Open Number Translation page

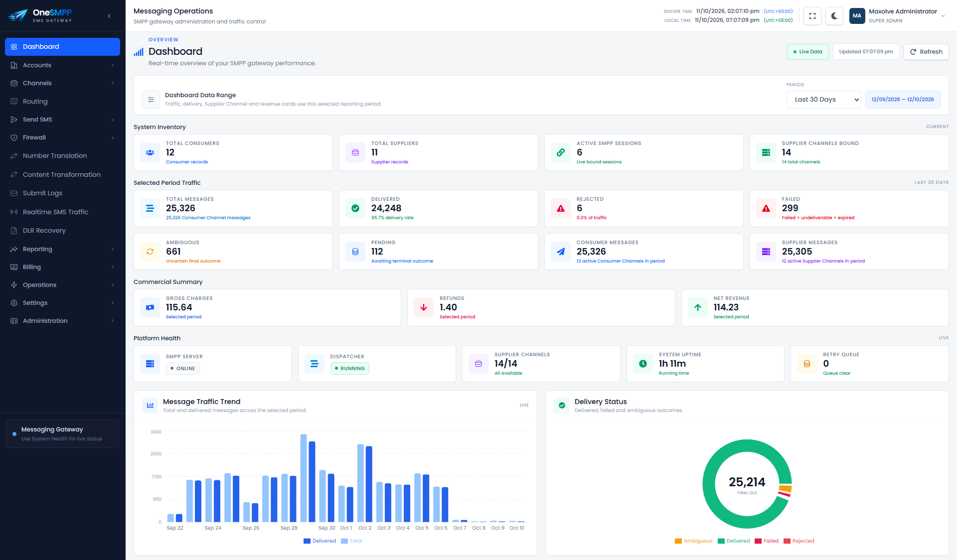[x=62, y=156]
